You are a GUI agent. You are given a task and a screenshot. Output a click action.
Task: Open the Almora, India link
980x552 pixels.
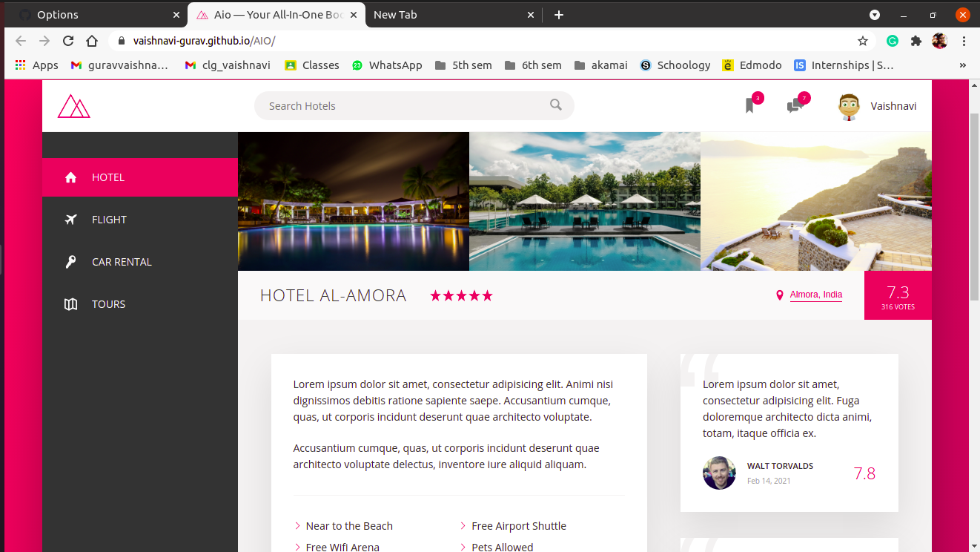815,295
